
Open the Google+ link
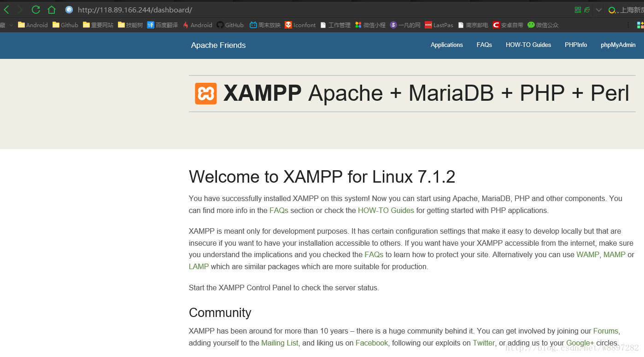pyautogui.click(x=580, y=343)
